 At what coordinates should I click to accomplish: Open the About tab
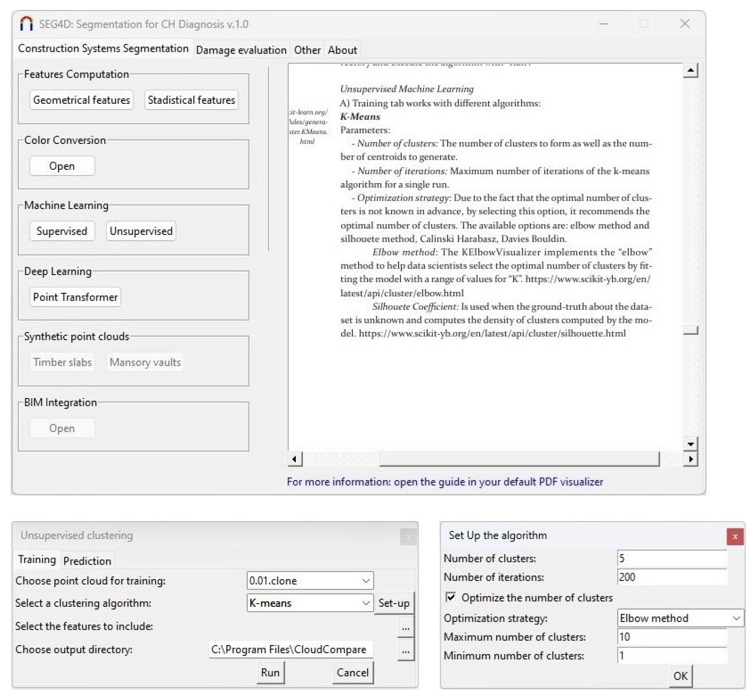point(342,50)
